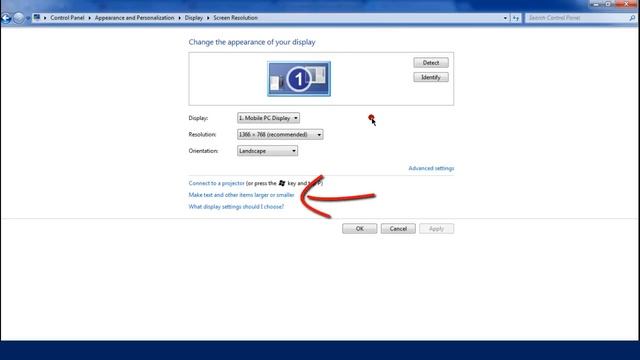640x360 pixels.
Task: Go to Control Panel breadcrumb
Action: (x=67, y=18)
